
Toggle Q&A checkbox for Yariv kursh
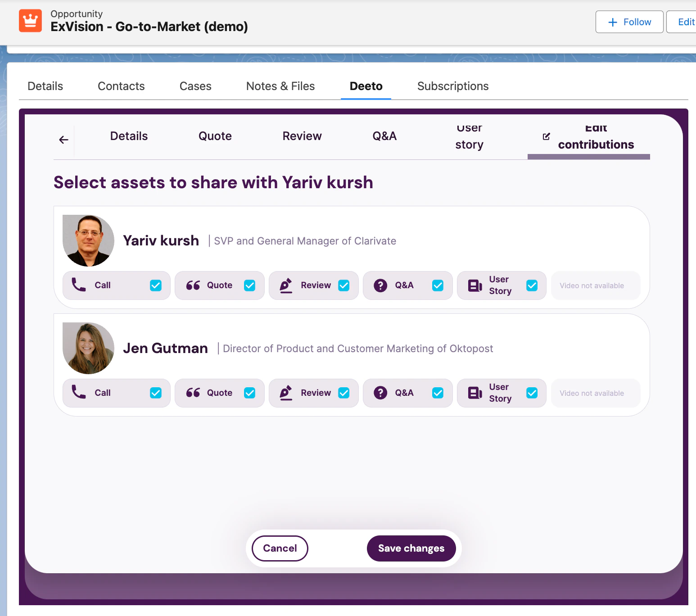[x=438, y=285]
